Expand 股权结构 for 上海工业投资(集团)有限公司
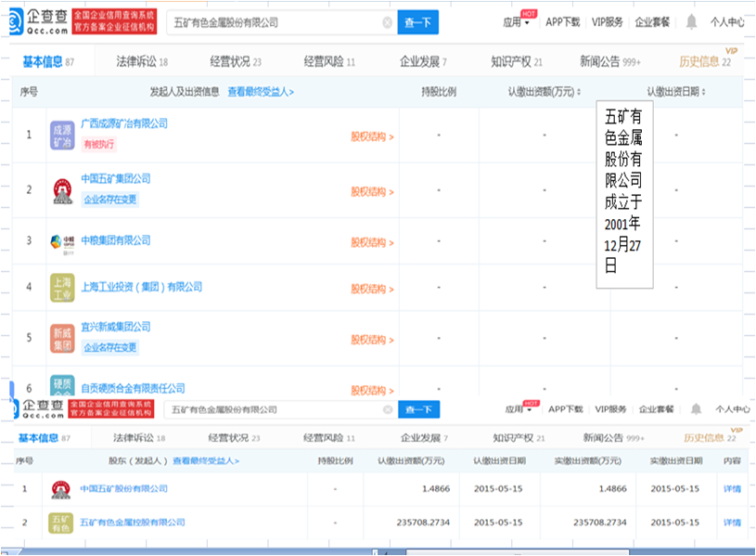The height and width of the screenshot is (556, 756). point(372,289)
